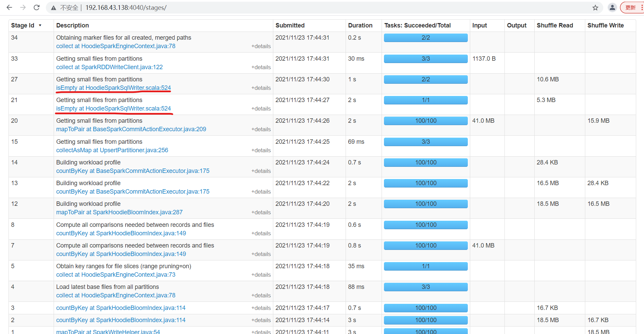Sort table by Submitted header
This screenshot has height=334, width=644.
(290, 25)
